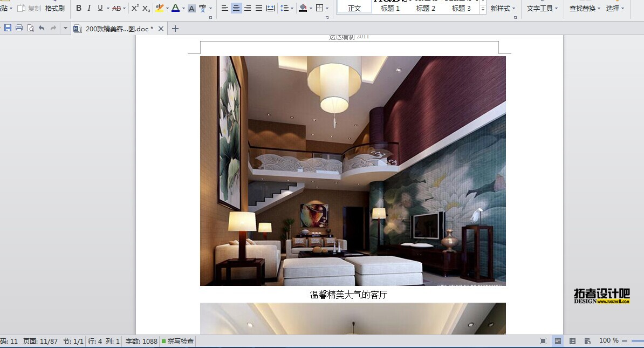Toggle bold formatting
Image resolution: width=644 pixels, height=348 pixels.
click(x=78, y=8)
